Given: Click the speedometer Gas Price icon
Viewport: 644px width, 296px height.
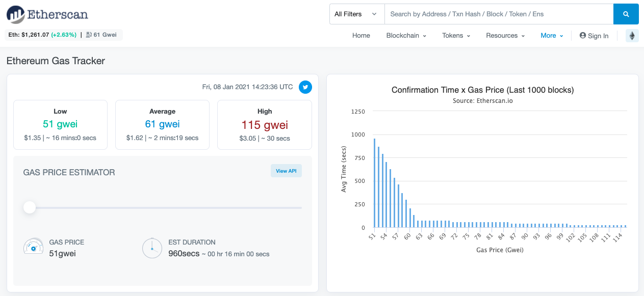Looking at the screenshot, I should click(x=34, y=247).
